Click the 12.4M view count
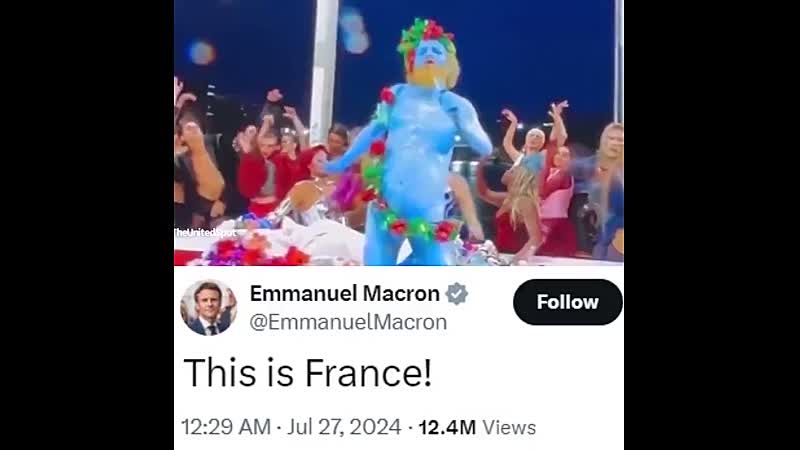 (x=447, y=428)
